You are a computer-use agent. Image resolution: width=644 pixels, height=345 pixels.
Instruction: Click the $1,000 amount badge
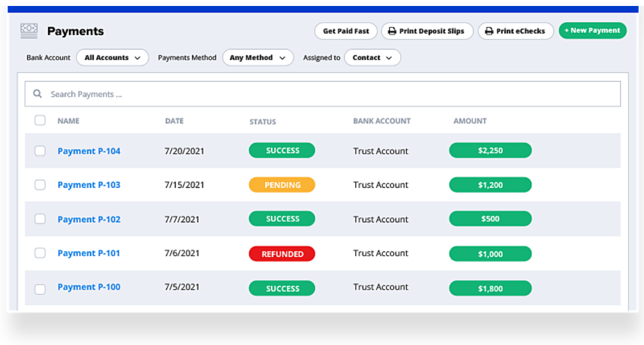click(490, 254)
